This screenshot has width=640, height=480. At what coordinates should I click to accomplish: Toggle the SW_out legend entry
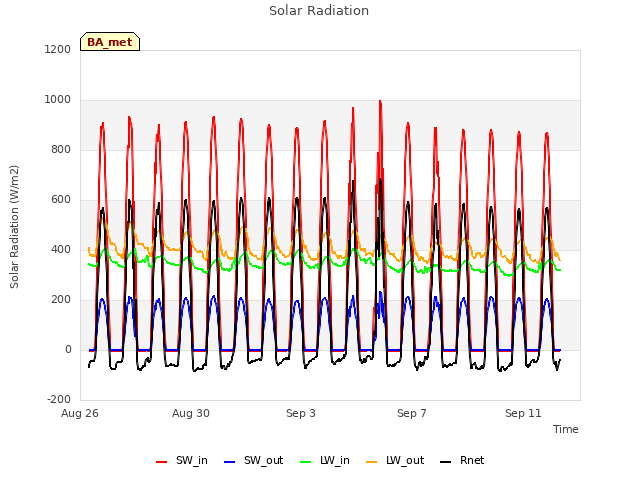tap(254, 461)
